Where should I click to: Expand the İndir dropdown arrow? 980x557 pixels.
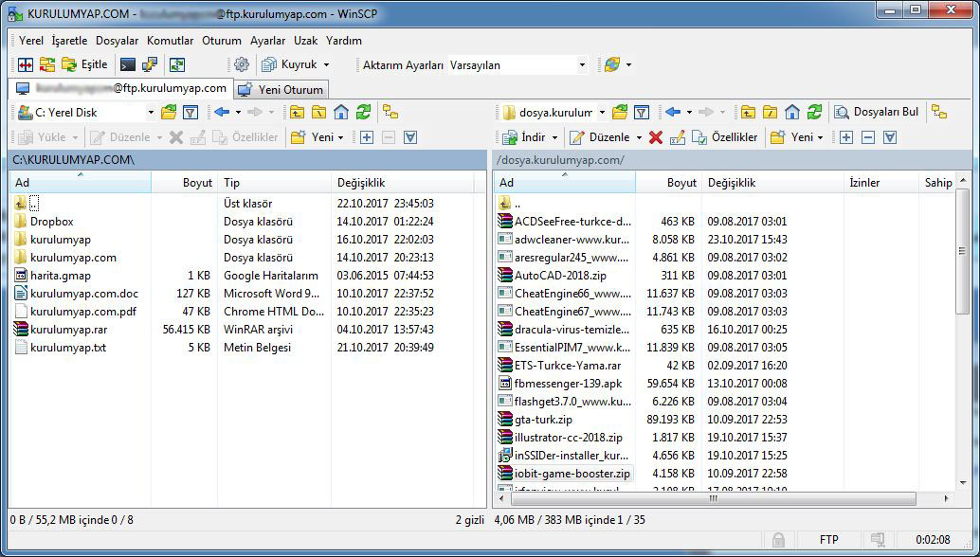(x=555, y=137)
